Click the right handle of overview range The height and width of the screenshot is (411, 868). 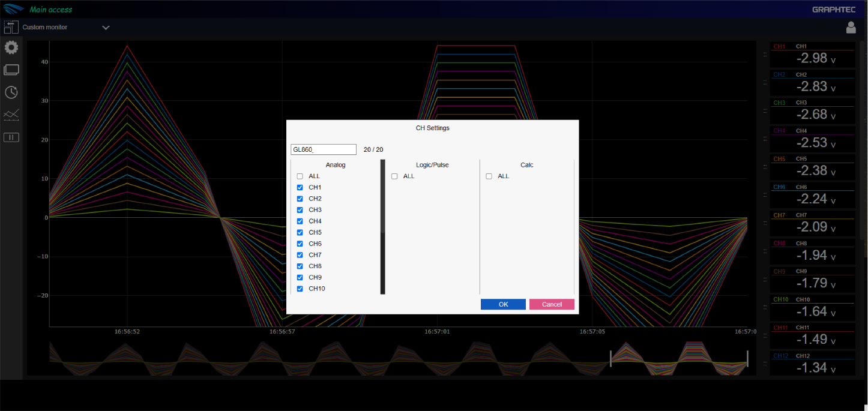tap(747, 359)
